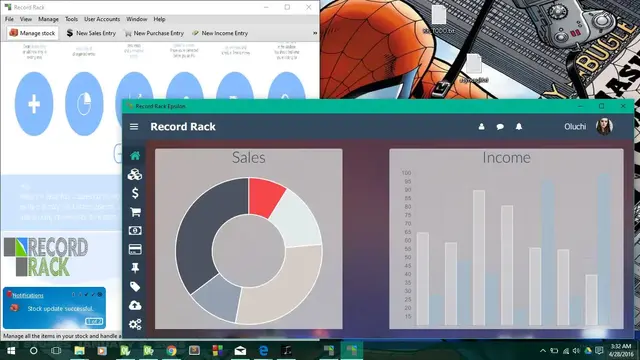Select the desktop file labeled TODO.txt
640x360 pixels.
[x=439, y=20]
